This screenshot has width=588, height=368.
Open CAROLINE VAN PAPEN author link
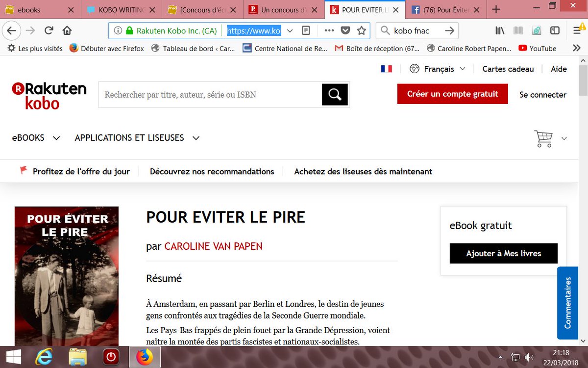coord(213,246)
